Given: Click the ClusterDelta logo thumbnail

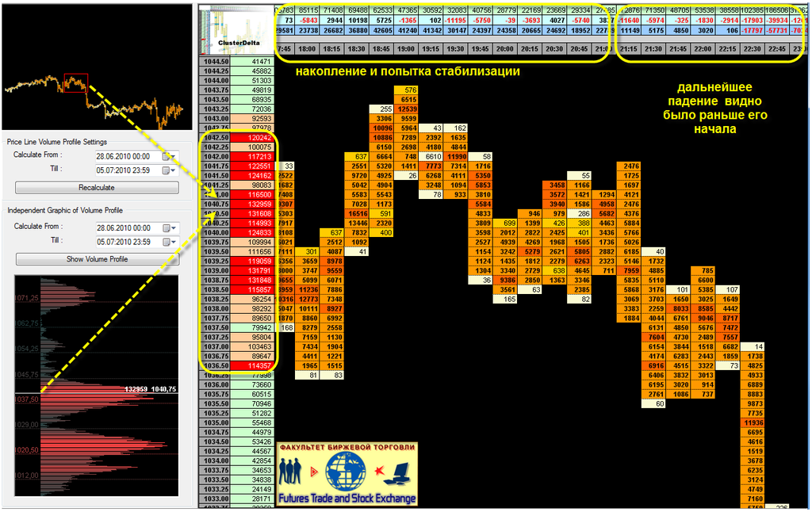Looking at the screenshot, I should pyautogui.click(x=237, y=30).
